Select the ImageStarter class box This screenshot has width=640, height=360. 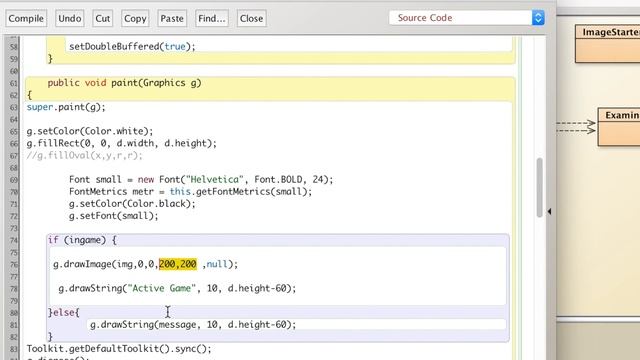(x=608, y=44)
